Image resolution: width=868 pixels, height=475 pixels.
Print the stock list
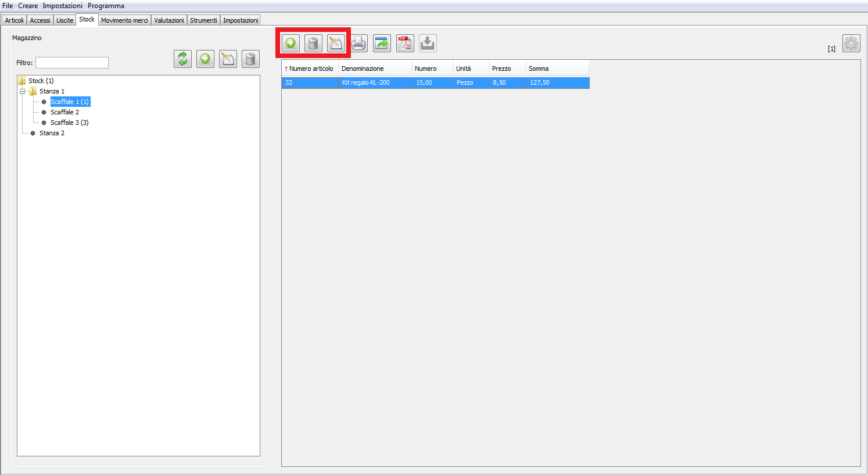point(359,43)
